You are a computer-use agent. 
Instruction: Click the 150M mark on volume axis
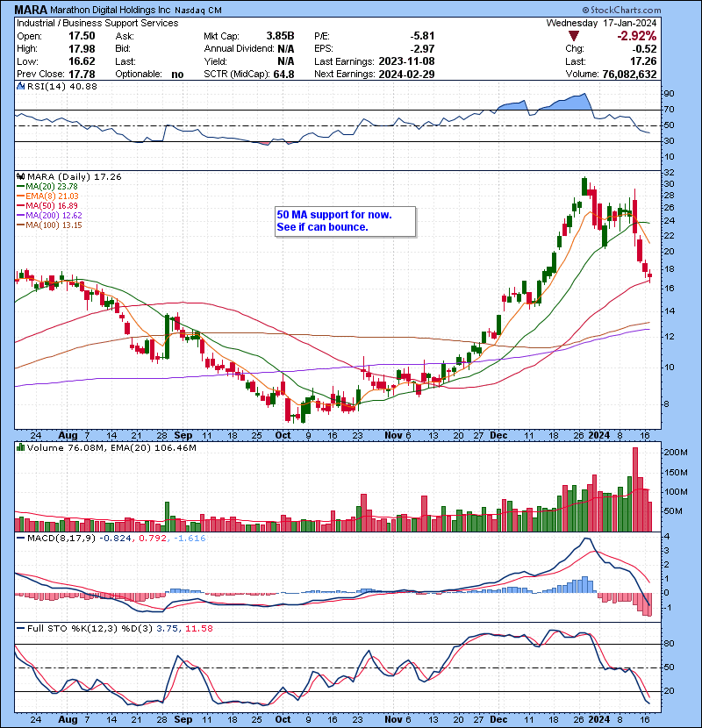point(675,473)
